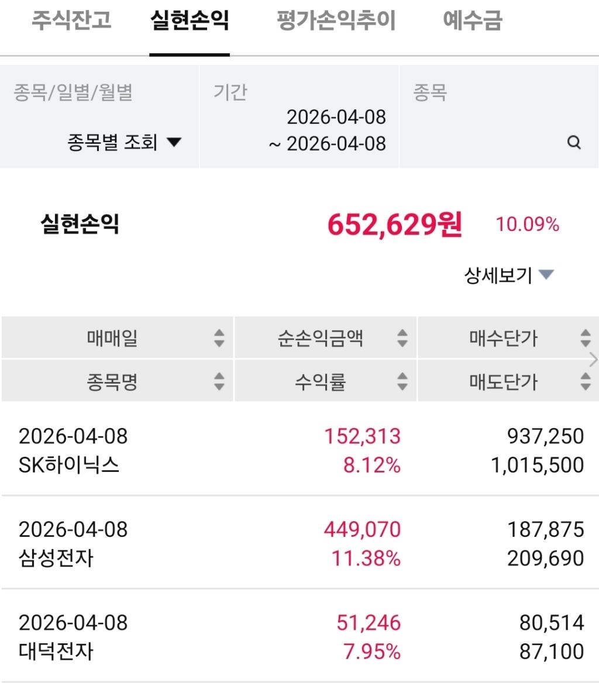Switch to the 평가손익추이 tab
599x700 pixels.
tap(336, 21)
